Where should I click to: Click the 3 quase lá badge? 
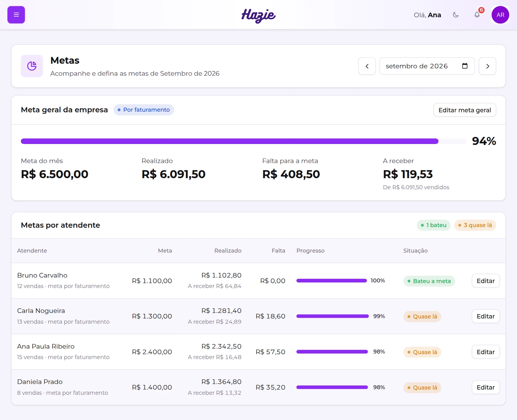pyautogui.click(x=475, y=225)
